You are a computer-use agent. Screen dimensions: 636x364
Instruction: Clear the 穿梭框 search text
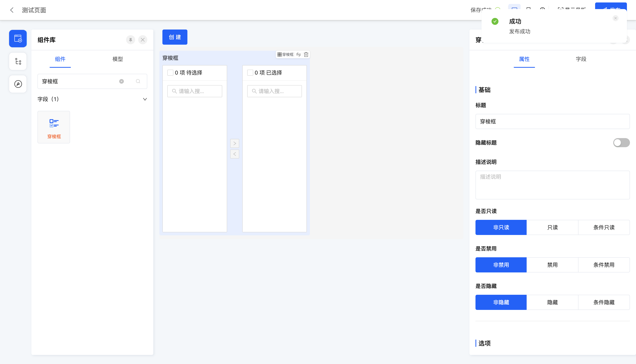coord(122,81)
